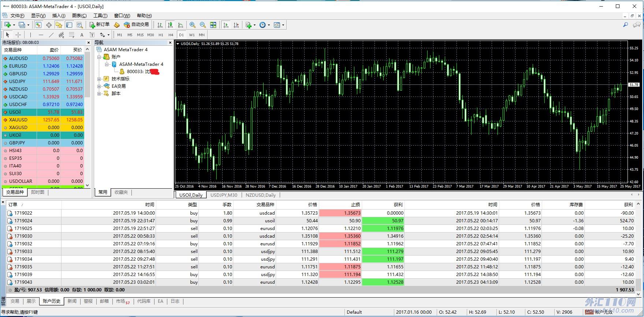Open the 即时图 market watch tab
Image resolution: width=644 pixels, height=317 pixels.
pyautogui.click(x=37, y=192)
